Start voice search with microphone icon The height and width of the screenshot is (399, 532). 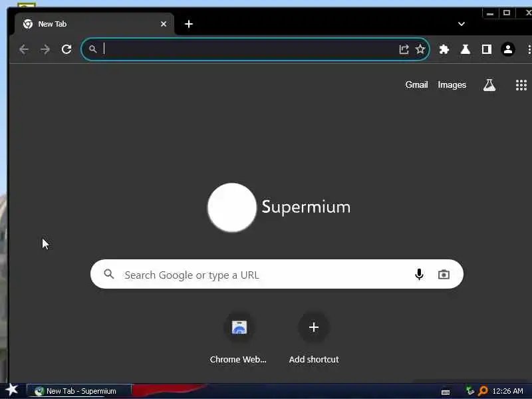click(x=420, y=274)
